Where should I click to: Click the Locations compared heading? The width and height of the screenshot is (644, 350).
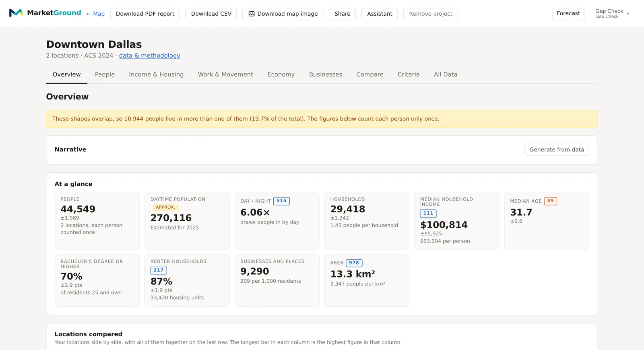click(89, 334)
